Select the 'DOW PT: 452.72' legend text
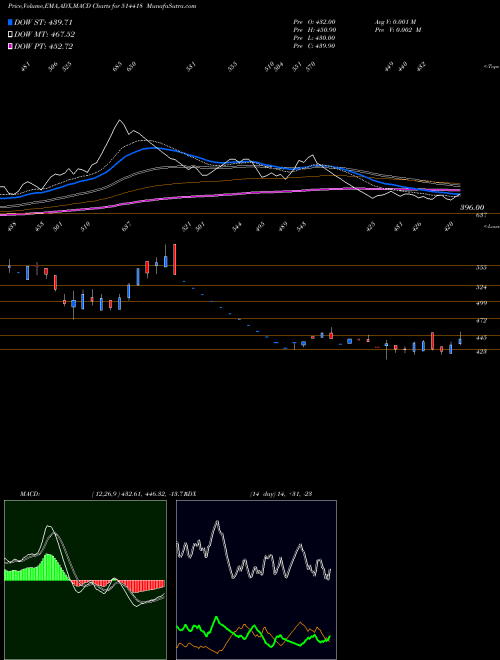Screen dimensions: 500x660 pyautogui.click(x=44, y=46)
